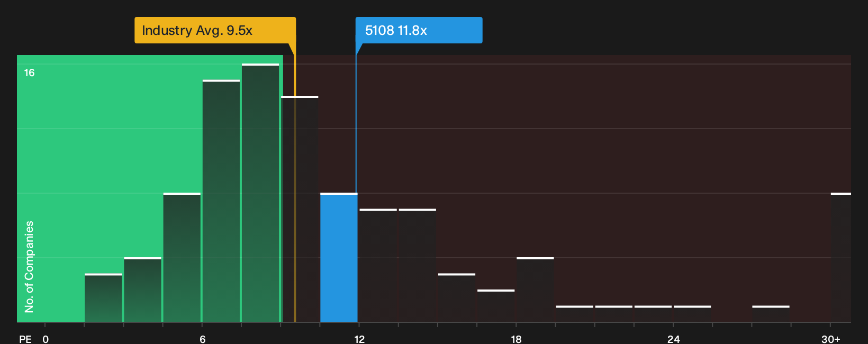Click the tallest bar reaching 16

pyautogui.click(x=260, y=193)
